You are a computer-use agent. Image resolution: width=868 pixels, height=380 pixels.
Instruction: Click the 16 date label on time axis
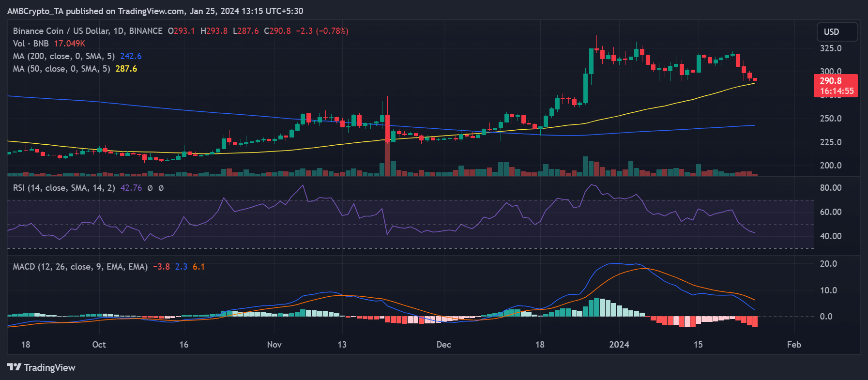tap(184, 345)
